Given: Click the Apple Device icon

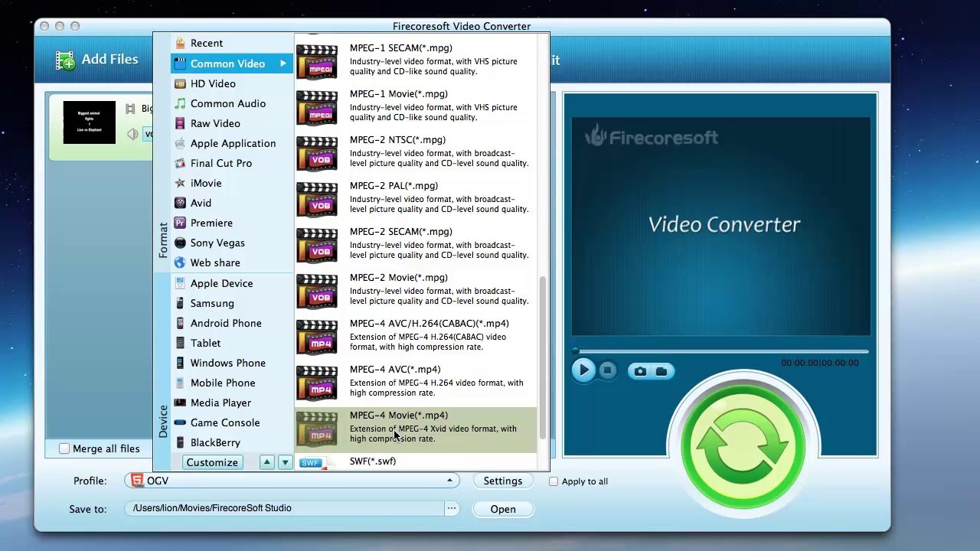Looking at the screenshot, I should tap(180, 283).
